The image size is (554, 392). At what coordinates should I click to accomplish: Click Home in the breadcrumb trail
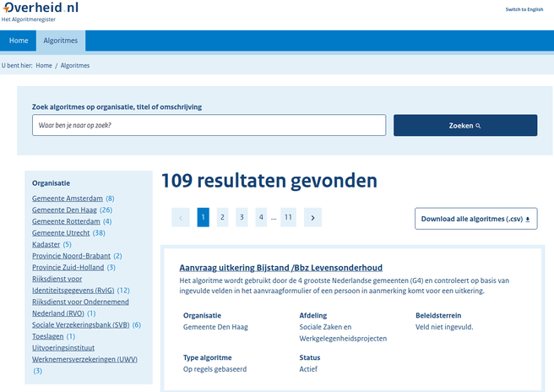(44, 65)
